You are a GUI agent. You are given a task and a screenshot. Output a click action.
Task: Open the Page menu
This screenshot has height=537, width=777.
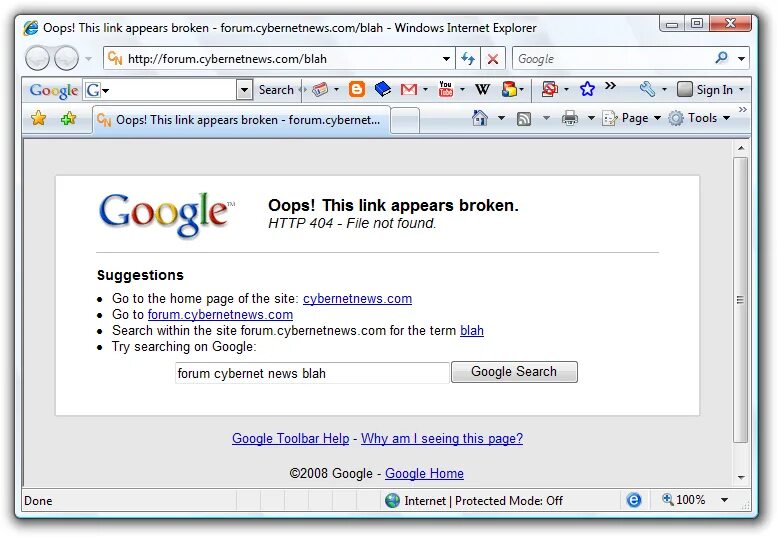(631, 118)
